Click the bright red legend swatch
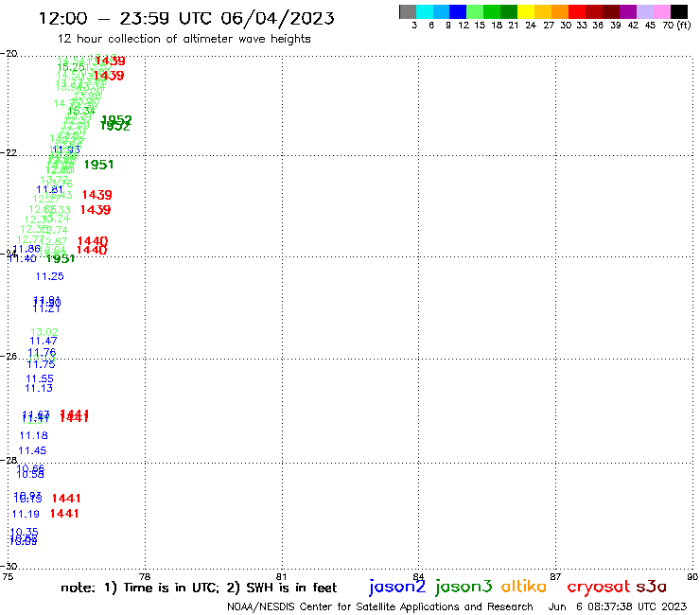The height and width of the screenshot is (615, 700). coord(577,11)
